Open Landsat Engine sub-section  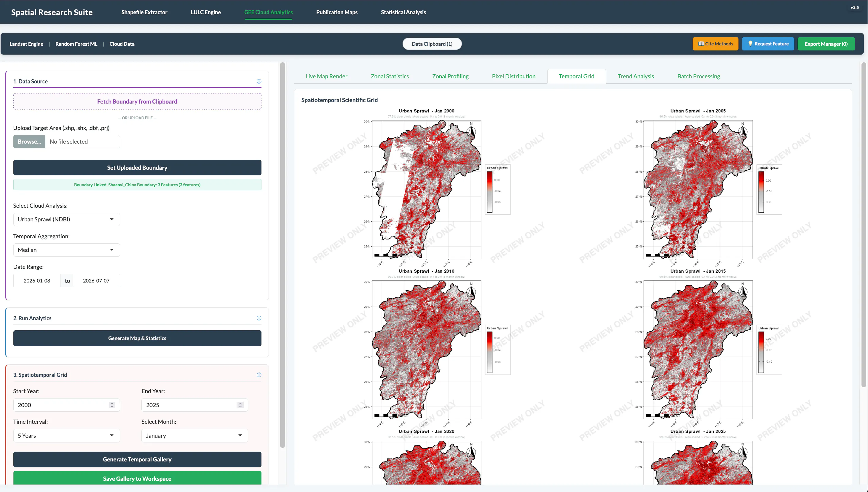[26, 44]
